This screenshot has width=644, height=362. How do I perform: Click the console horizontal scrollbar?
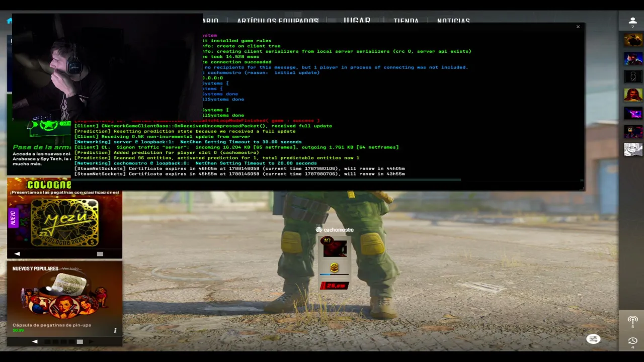pyautogui.click(x=267, y=180)
